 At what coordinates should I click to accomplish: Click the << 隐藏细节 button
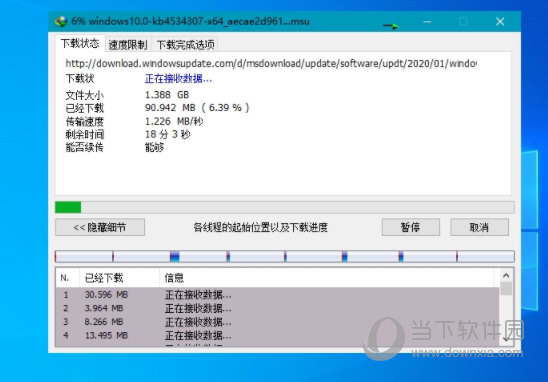pyautogui.click(x=100, y=228)
